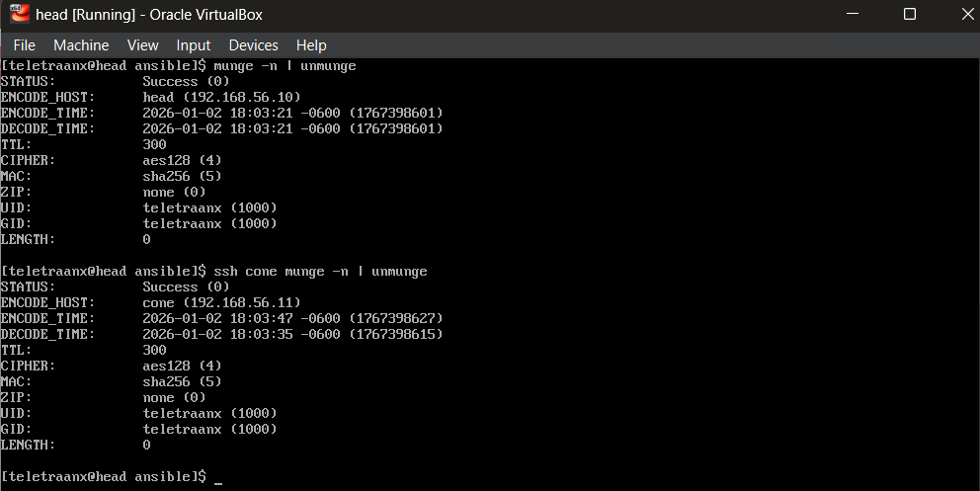Screen dimensions: 980x491
Task: Click the "ssh cone munge -n | unmunge" command
Action: 320,272
